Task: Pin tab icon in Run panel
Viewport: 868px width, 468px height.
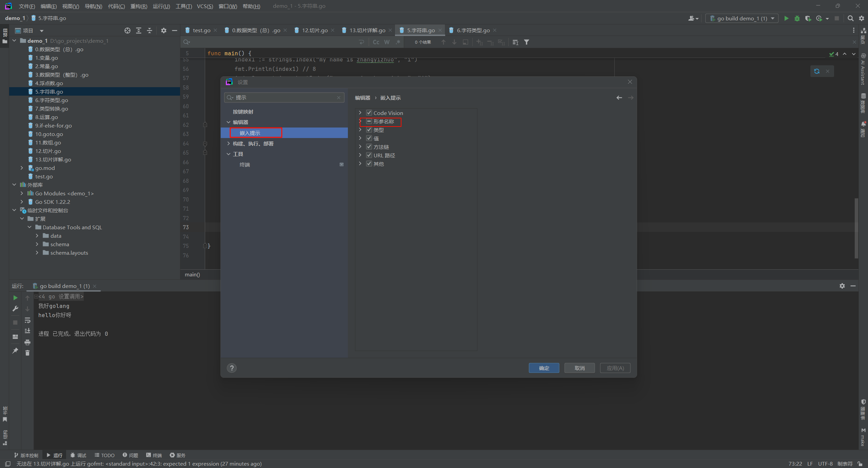Action: 15,351
